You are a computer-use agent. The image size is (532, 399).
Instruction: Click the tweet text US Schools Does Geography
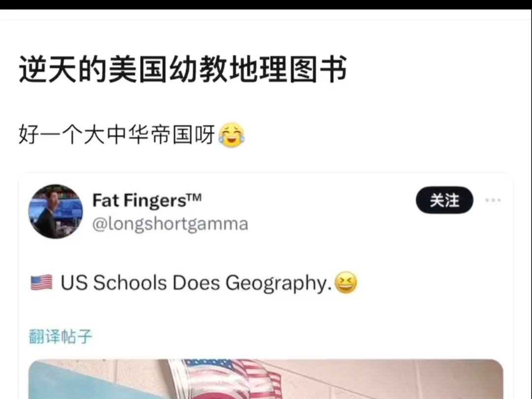tap(196, 283)
